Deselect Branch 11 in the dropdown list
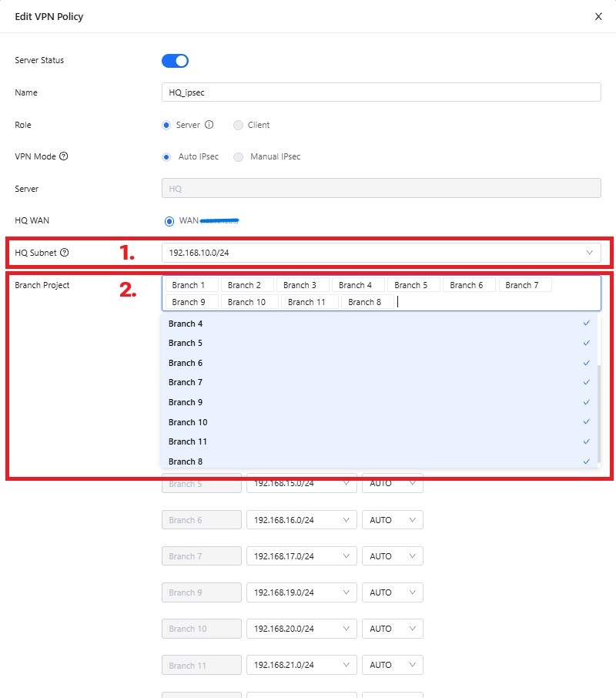Image resolution: width=616 pixels, height=698 pixels. pos(379,441)
